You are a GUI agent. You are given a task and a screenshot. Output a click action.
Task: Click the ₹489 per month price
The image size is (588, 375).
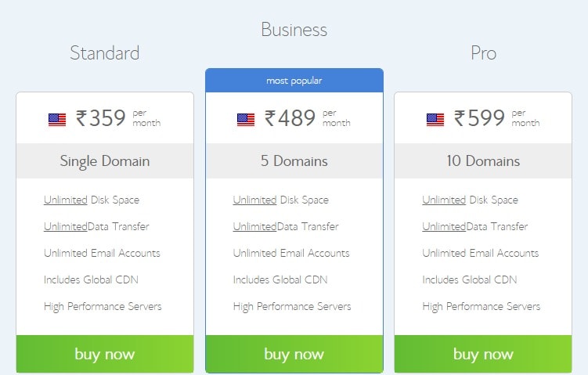pos(308,117)
